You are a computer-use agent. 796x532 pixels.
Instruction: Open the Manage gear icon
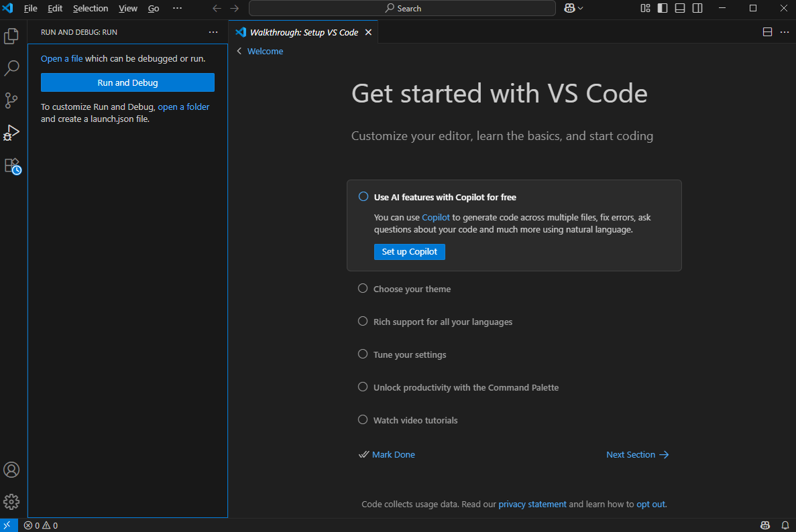pyautogui.click(x=11, y=502)
